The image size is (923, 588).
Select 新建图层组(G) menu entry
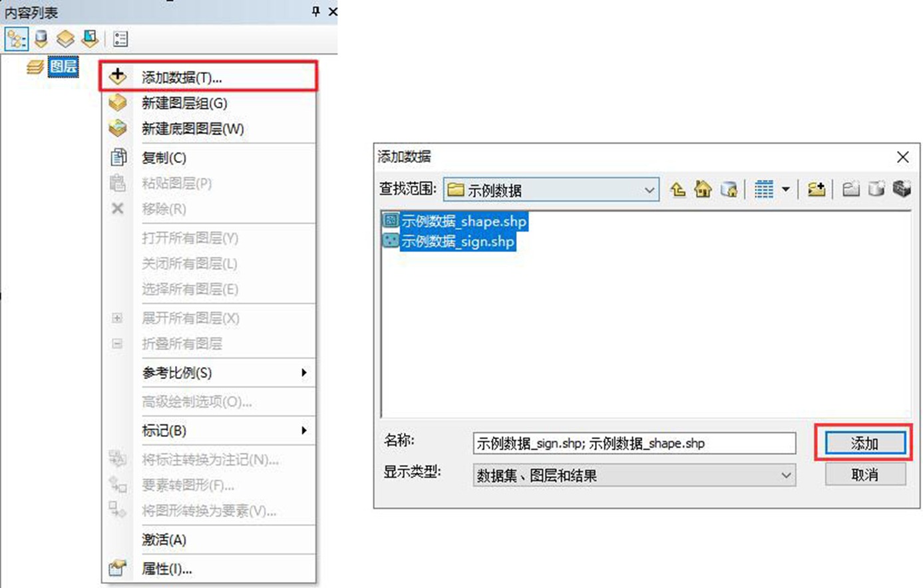184,103
